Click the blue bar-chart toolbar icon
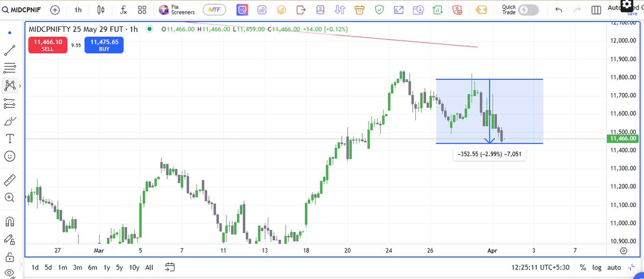This screenshot has width=644, height=279. tap(262, 10)
